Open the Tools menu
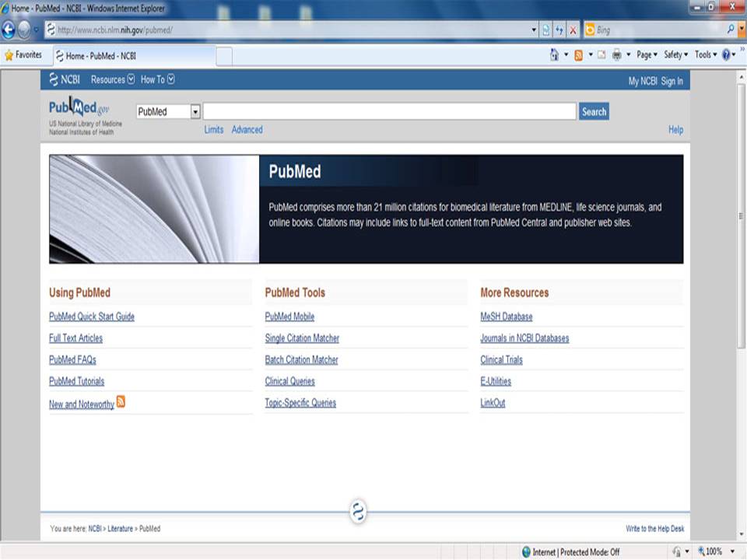Image resolution: width=747 pixels, height=560 pixels. (x=706, y=54)
